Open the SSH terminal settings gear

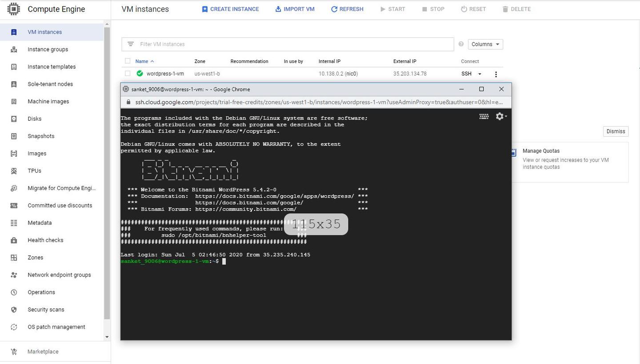click(501, 116)
